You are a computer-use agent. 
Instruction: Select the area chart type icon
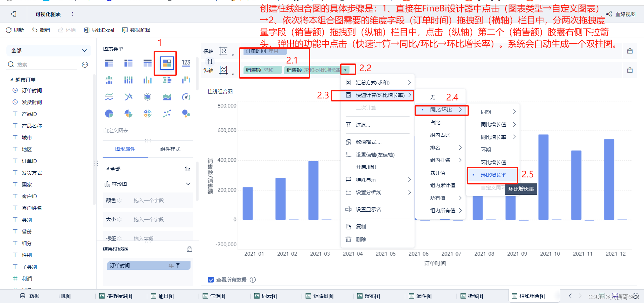pyautogui.click(x=167, y=97)
